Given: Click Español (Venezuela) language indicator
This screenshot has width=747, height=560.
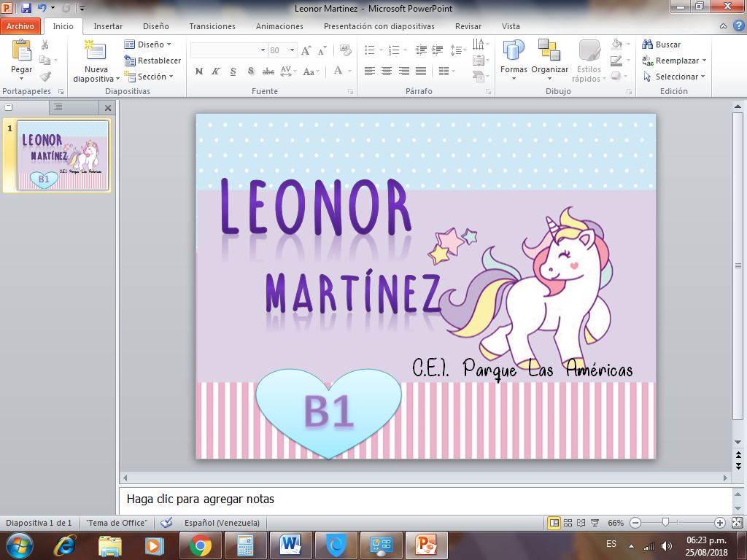Looking at the screenshot, I should pos(222,523).
